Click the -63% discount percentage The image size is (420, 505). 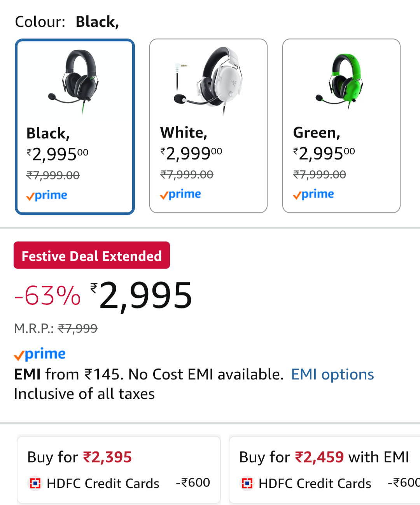(47, 296)
